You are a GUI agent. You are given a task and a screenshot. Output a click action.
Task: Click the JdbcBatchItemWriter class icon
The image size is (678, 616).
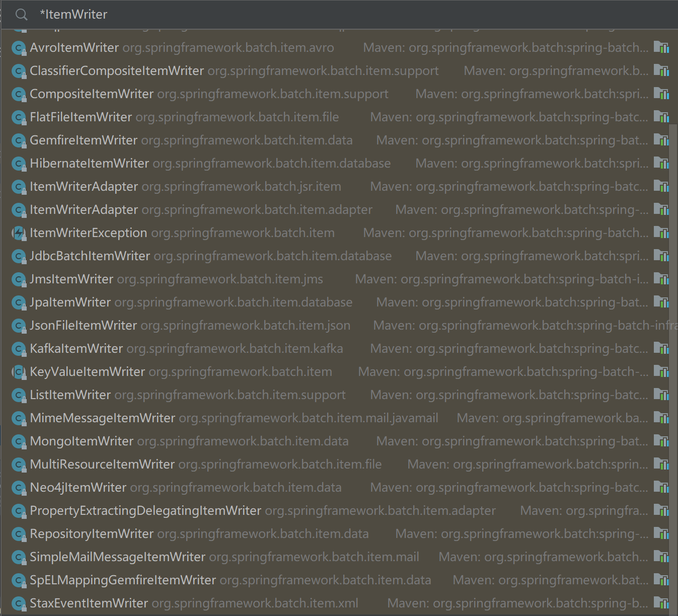tap(19, 256)
